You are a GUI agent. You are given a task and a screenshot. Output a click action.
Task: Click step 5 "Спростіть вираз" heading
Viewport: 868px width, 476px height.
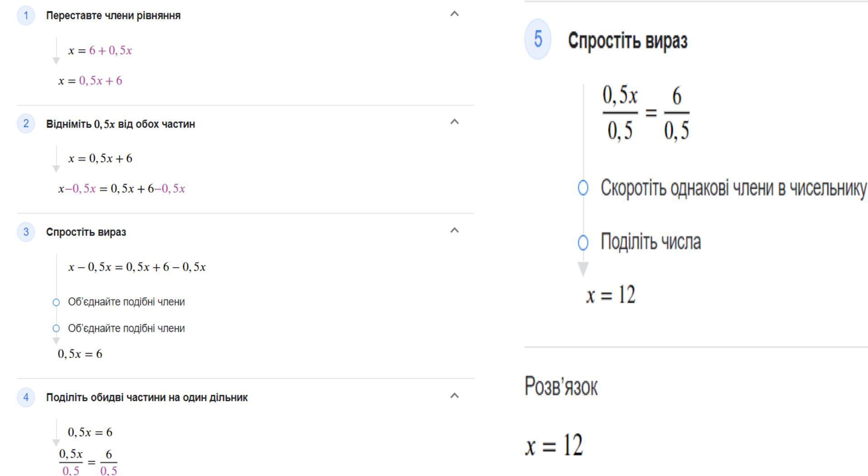pyautogui.click(x=627, y=41)
